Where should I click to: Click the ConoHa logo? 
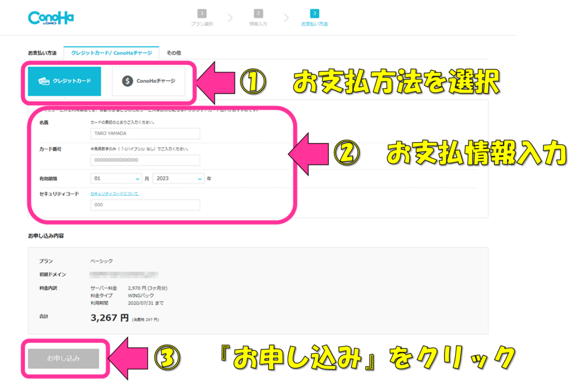point(51,18)
